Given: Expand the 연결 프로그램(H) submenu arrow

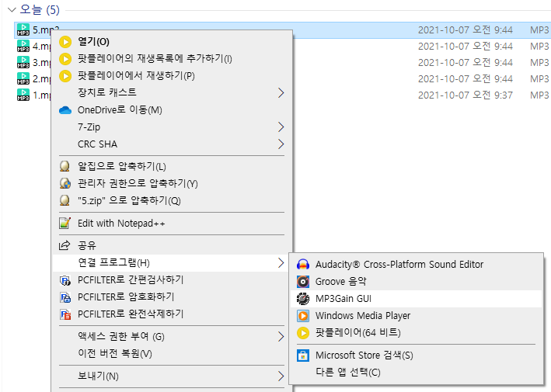Looking at the screenshot, I should pos(281,263).
